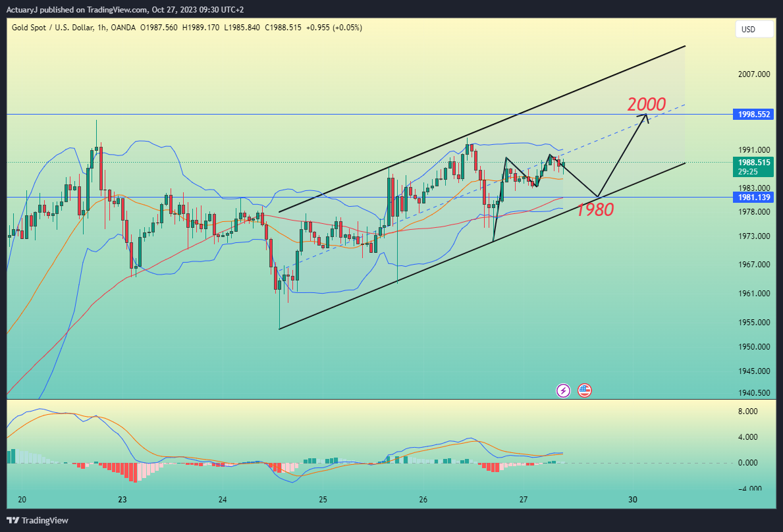The height and width of the screenshot is (532, 783).
Task: Click date label 25 on time axis
Action: [x=323, y=499]
